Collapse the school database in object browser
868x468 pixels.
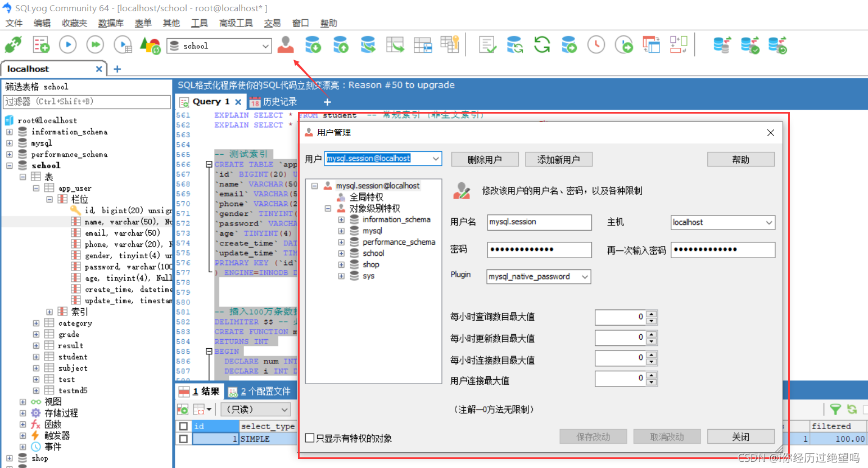(x=10, y=166)
